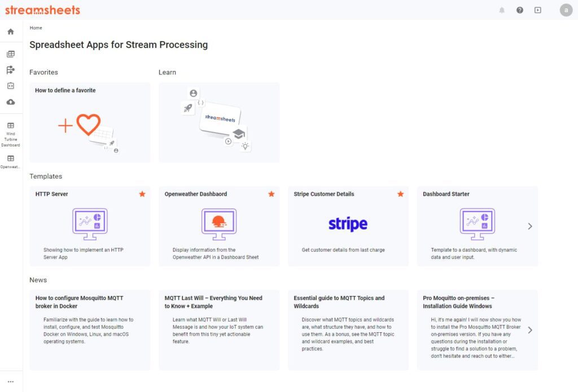Open the code brackets sidebar icon
578x392 pixels.
(x=11, y=86)
